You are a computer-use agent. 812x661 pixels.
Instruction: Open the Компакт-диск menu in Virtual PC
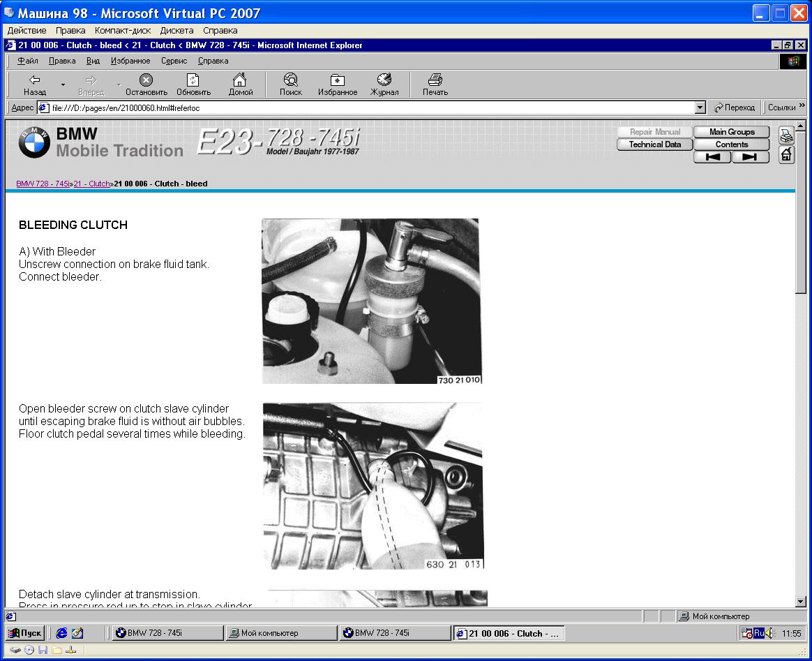pyautogui.click(x=123, y=31)
